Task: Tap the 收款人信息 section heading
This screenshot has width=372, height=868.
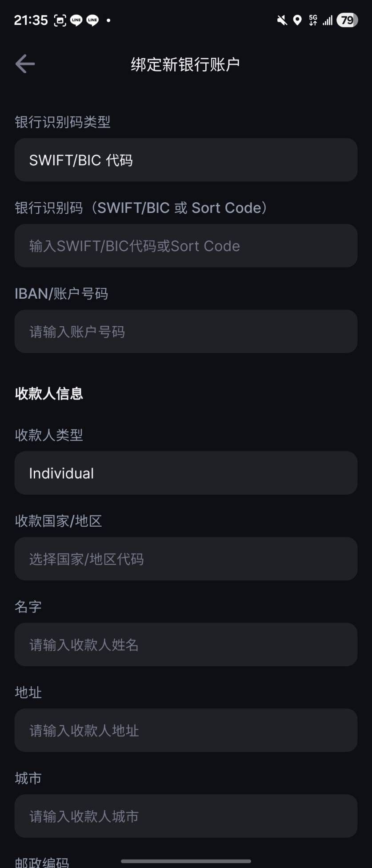Action: (x=49, y=393)
